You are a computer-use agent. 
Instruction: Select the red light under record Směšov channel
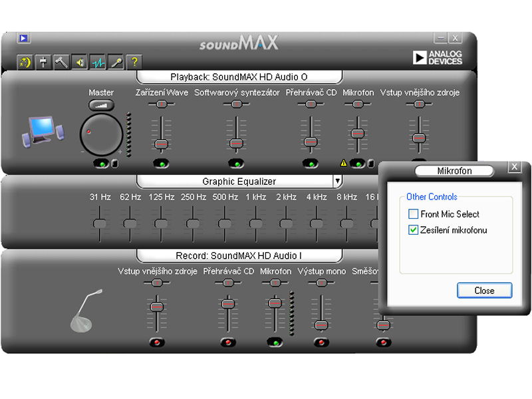tap(384, 342)
